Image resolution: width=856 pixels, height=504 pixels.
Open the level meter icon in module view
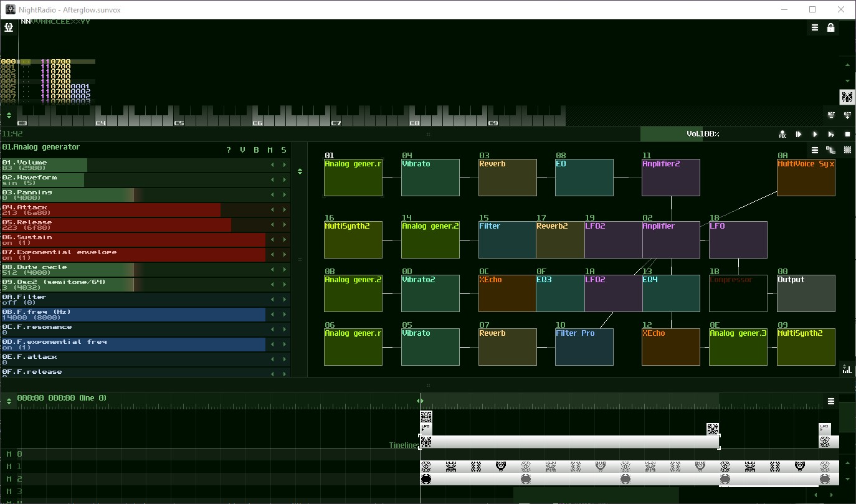pyautogui.click(x=847, y=369)
